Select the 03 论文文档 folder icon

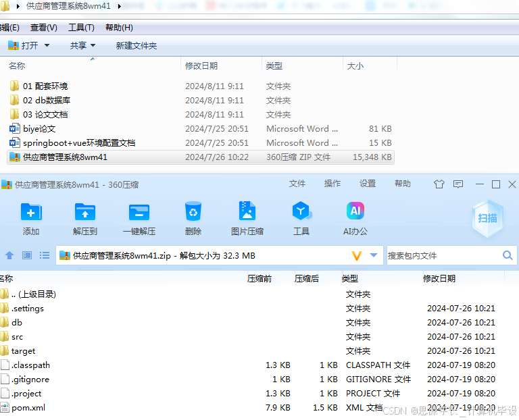[14, 114]
